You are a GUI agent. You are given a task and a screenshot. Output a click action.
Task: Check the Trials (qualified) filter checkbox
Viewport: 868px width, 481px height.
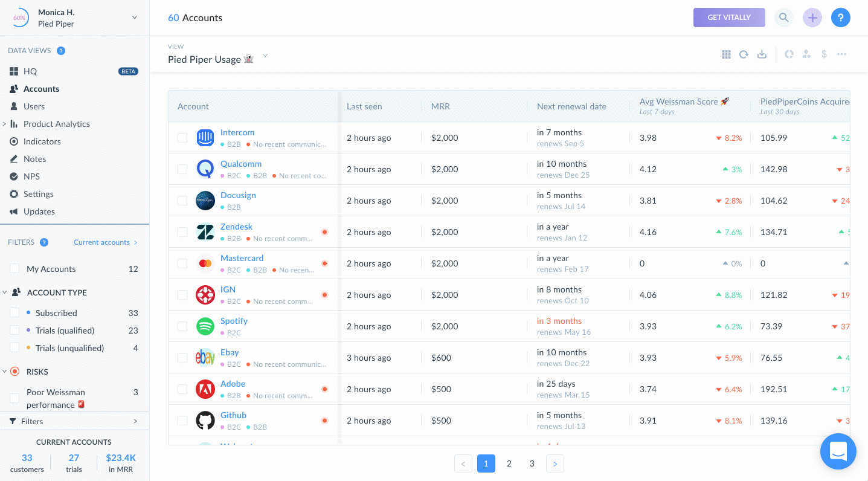tap(14, 331)
